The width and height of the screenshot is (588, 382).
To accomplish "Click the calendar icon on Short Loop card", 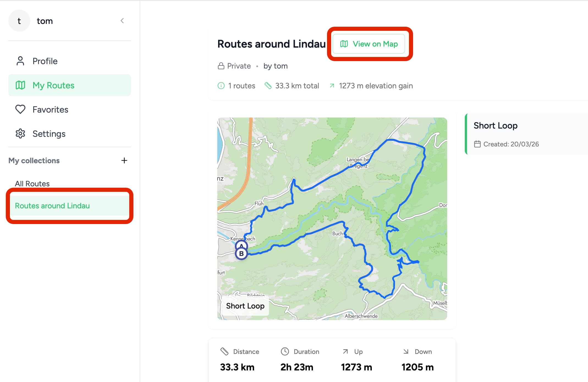I will coord(478,144).
